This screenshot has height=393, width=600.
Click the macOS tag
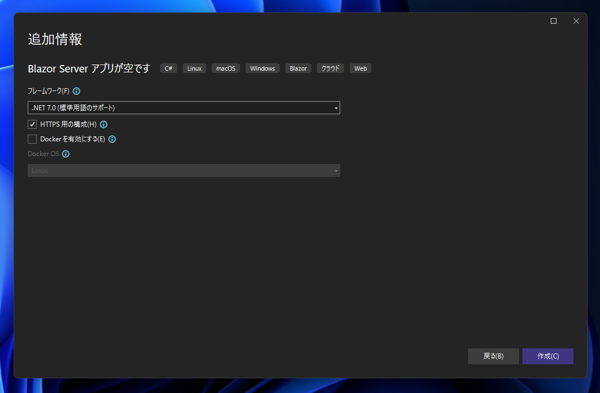(226, 68)
